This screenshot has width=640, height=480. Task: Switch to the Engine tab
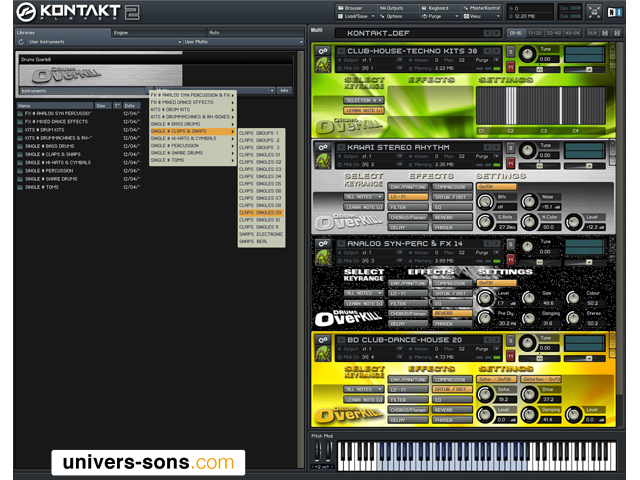click(x=159, y=33)
